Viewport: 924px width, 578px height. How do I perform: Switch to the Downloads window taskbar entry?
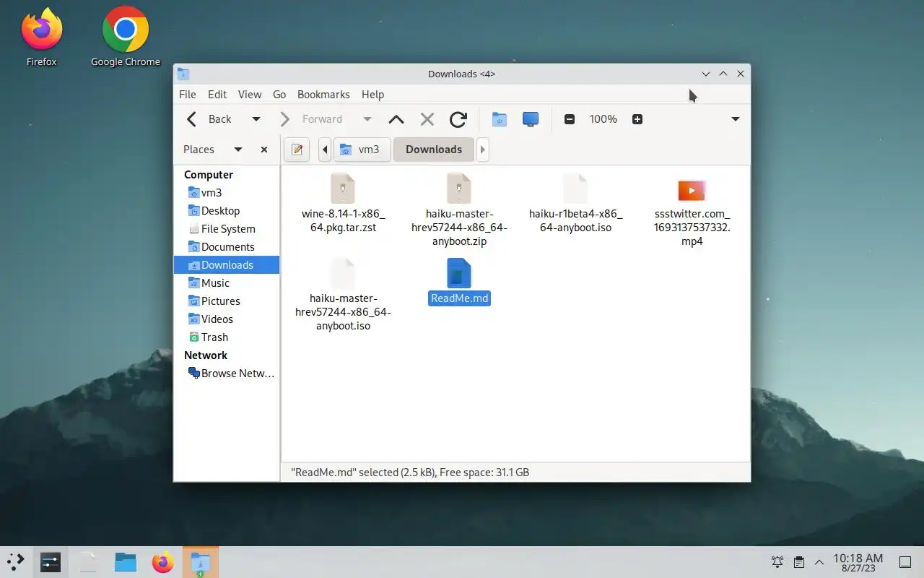click(200, 561)
